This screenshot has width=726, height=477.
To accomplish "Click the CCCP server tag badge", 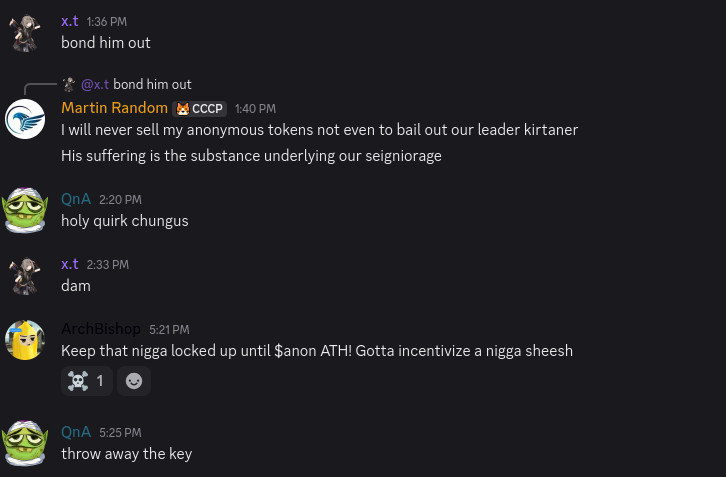I will (x=200, y=108).
